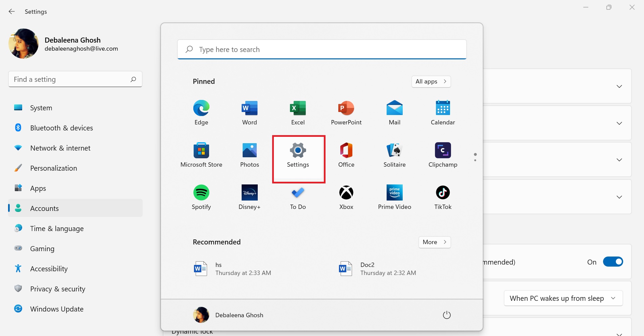Go to Network & internet settings
This screenshot has width=644, height=336.
(76, 148)
